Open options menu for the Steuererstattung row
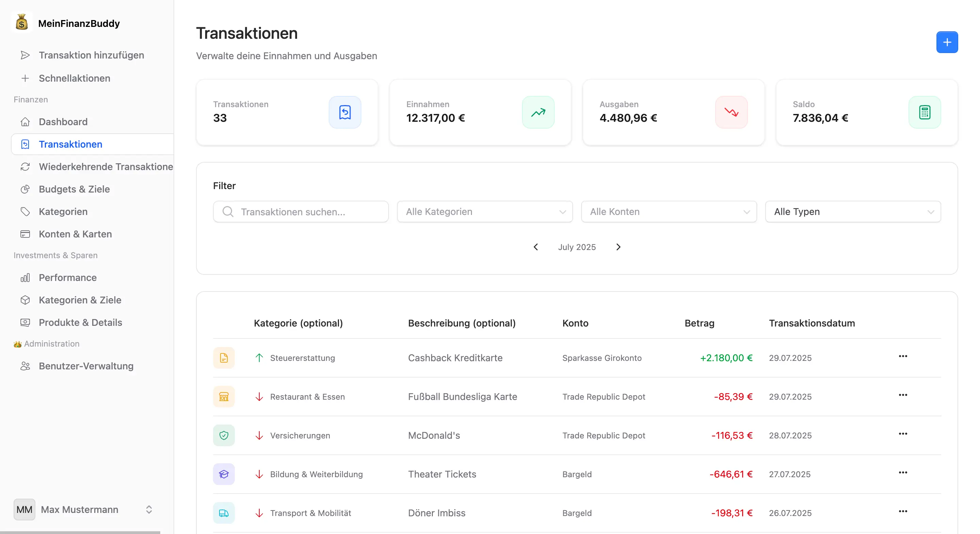 coord(903,356)
